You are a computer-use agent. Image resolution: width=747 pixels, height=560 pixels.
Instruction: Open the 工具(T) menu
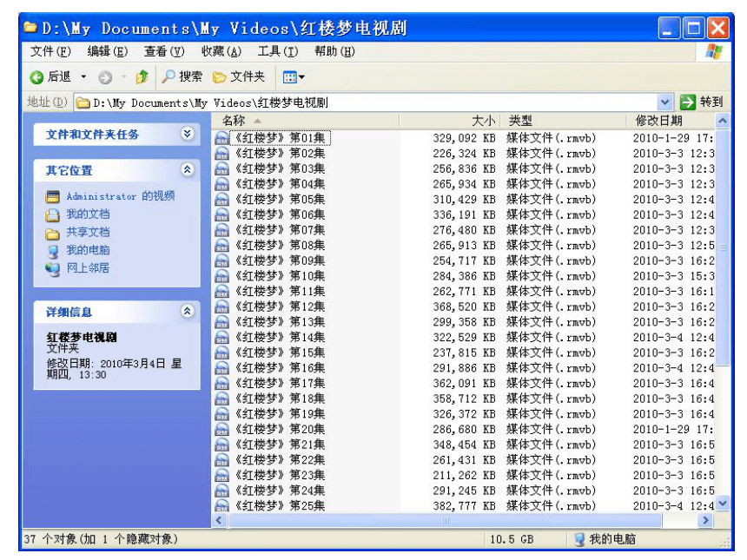278,51
